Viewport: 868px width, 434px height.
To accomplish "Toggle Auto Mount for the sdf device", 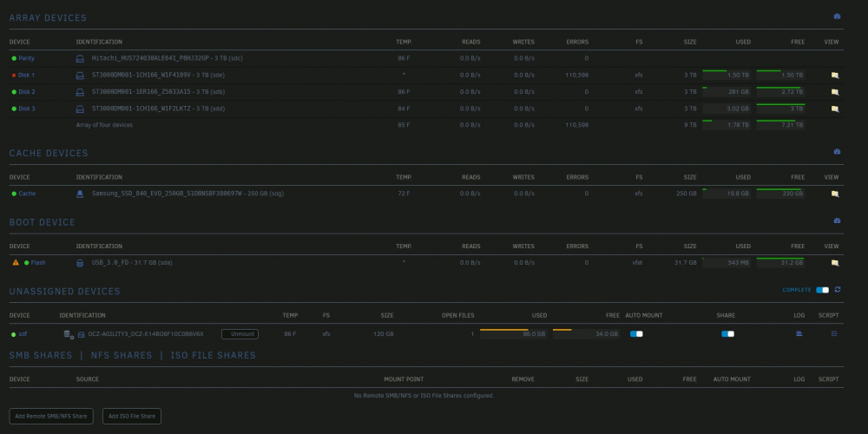I will [x=636, y=334].
